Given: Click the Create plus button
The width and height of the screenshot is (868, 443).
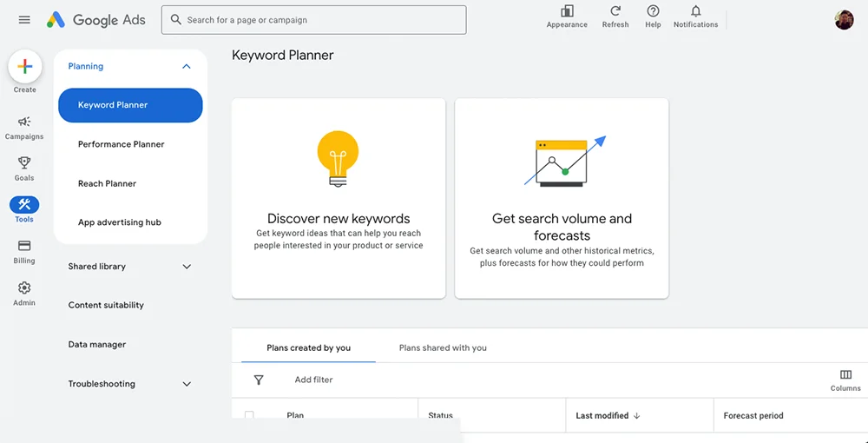Looking at the screenshot, I should [25, 67].
